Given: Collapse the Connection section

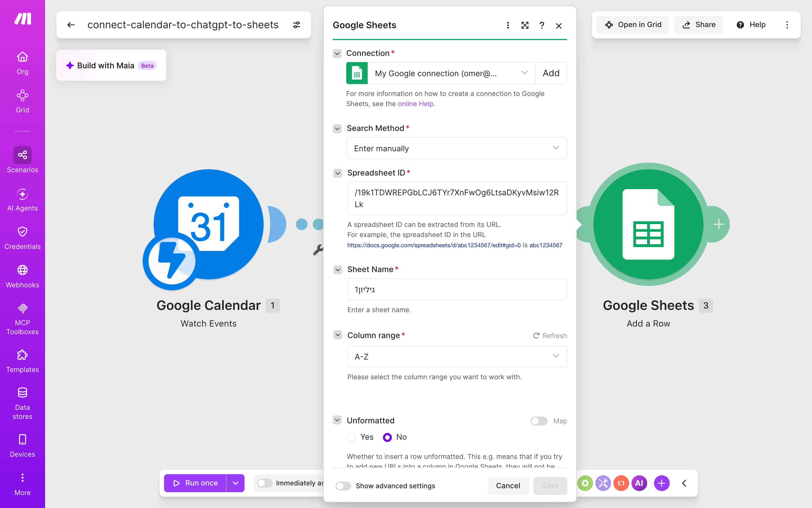Looking at the screenshot, I should [337, 53].
